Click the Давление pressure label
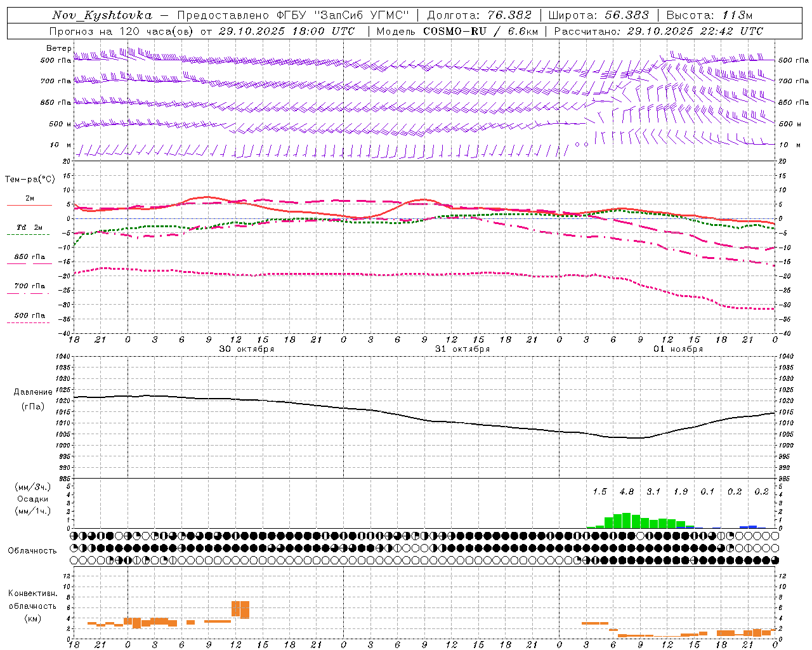 tap(33, 392)
